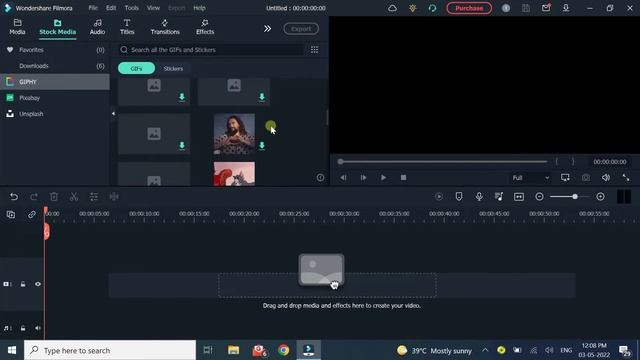This screenshot has height=360, width=640.
Task: Open the View menu
Action: tap(153, 8)
